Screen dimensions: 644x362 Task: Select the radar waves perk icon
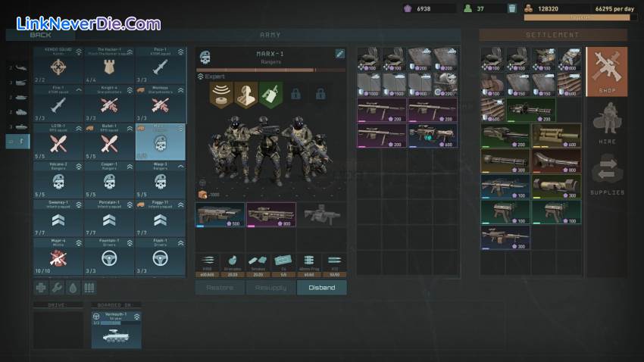(221, 93)
